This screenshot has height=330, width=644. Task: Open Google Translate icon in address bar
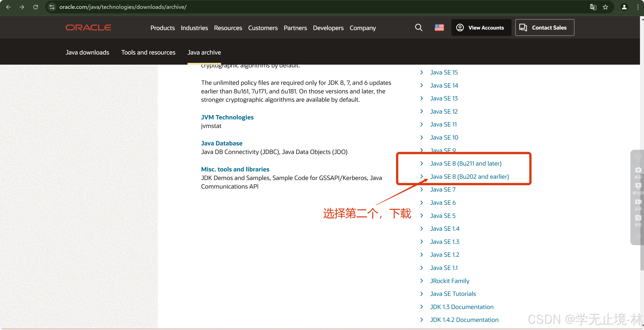pos(593,7)
